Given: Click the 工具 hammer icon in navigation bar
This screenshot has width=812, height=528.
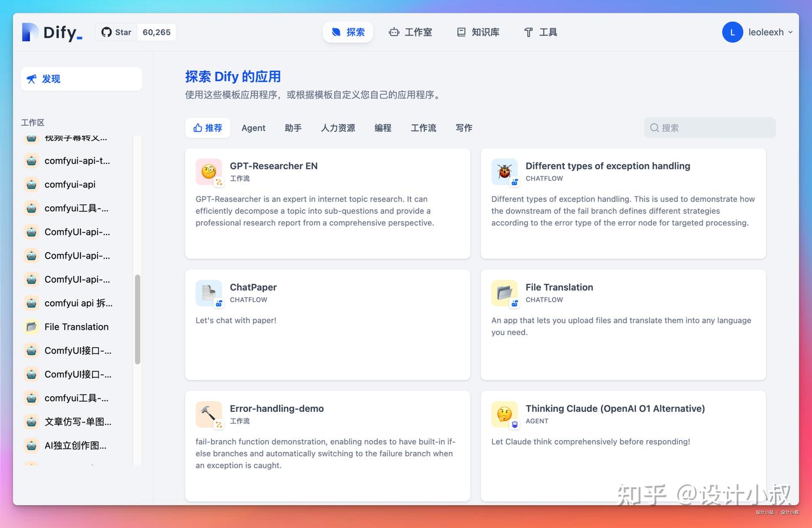Looking at the screenshot, I should pos(528,32).
